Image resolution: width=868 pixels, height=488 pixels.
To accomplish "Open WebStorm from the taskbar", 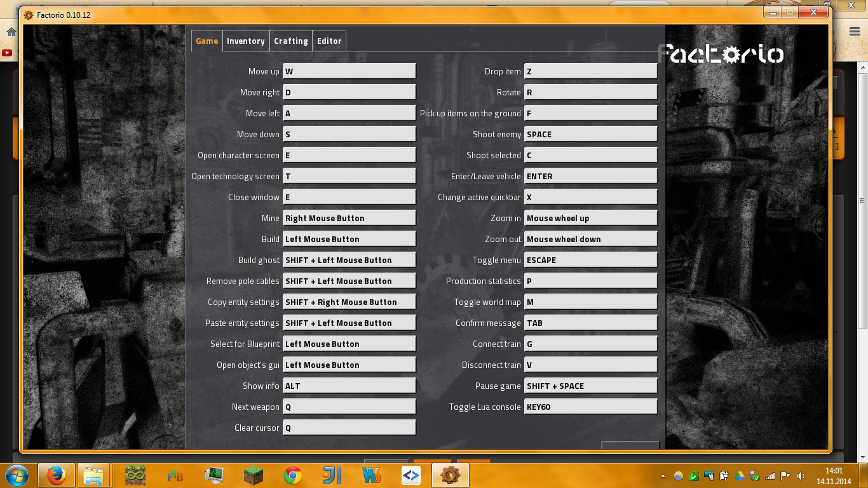I will tap(372, 475).
